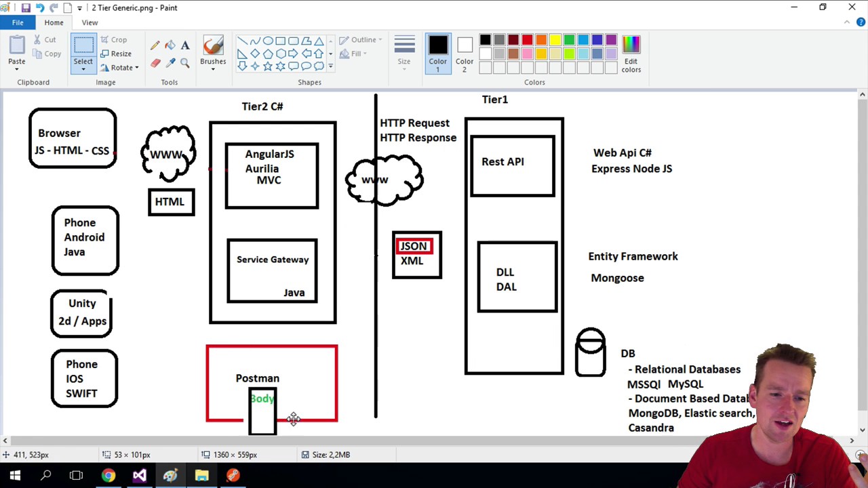The width and height of the screenshot is (868, 488).
Task: Choose the Oval shape
Action: (268, 41)
